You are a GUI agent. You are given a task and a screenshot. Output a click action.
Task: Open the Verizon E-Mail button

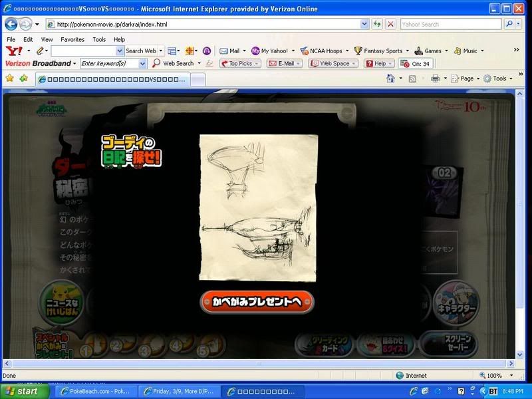tap(285, 63)
